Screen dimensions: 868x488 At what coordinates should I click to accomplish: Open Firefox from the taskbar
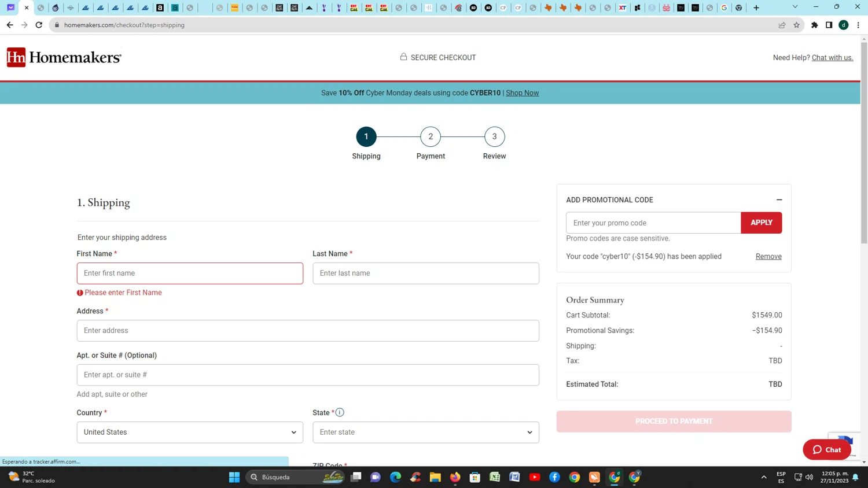click(455, 477)
